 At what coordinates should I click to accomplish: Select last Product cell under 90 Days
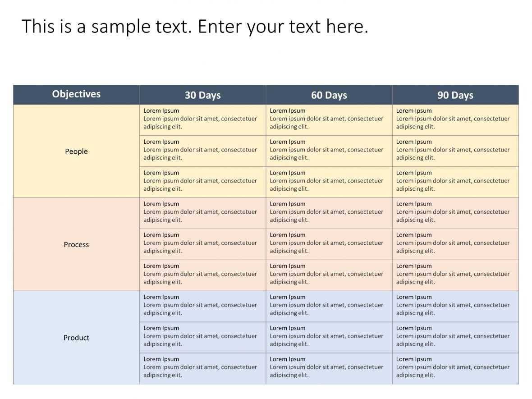(455, 368)
